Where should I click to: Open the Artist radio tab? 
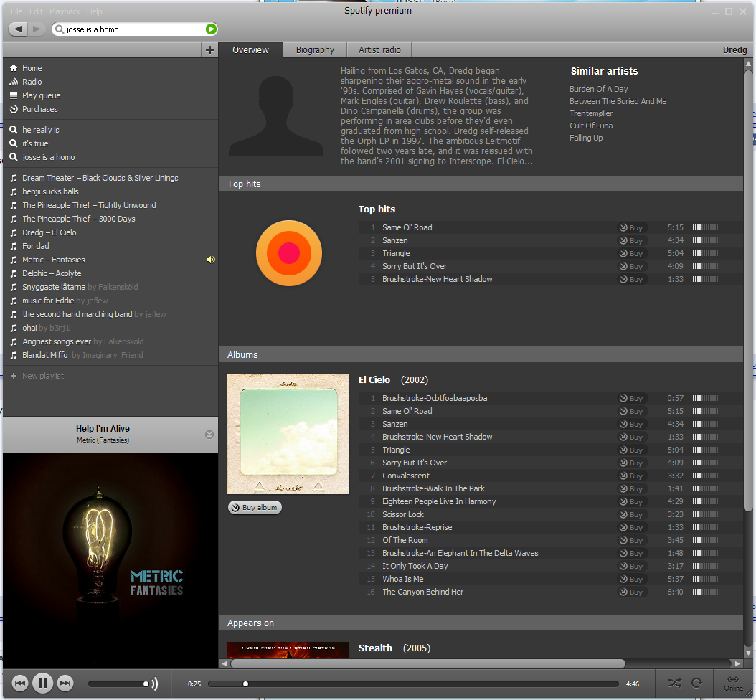click(x=379, y=49)
